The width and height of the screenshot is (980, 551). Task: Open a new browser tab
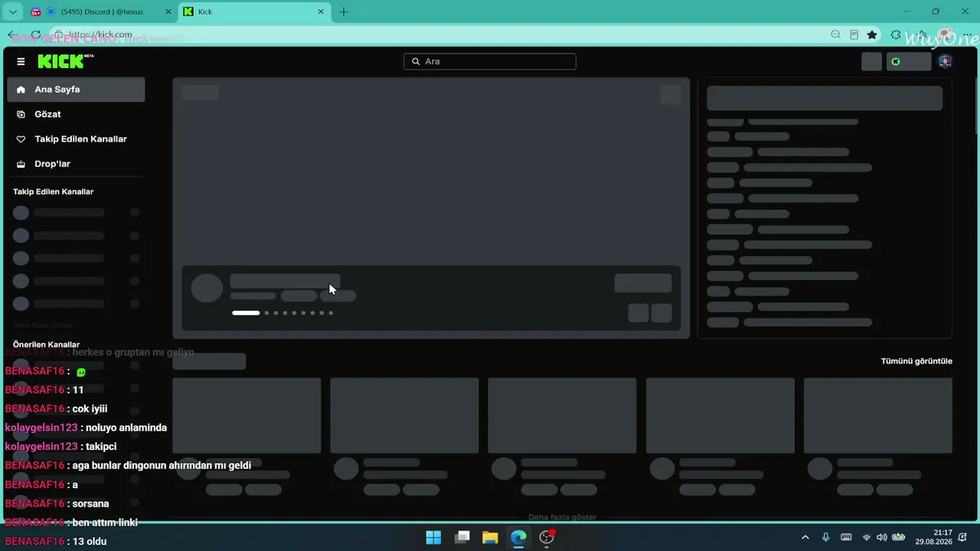click(x=344, y=11)
